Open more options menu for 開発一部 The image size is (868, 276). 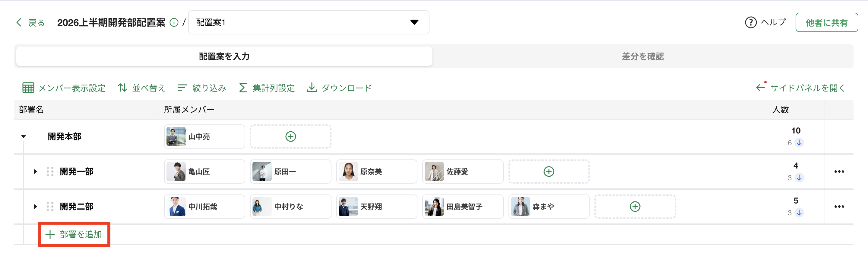click(x=839, y=172)
